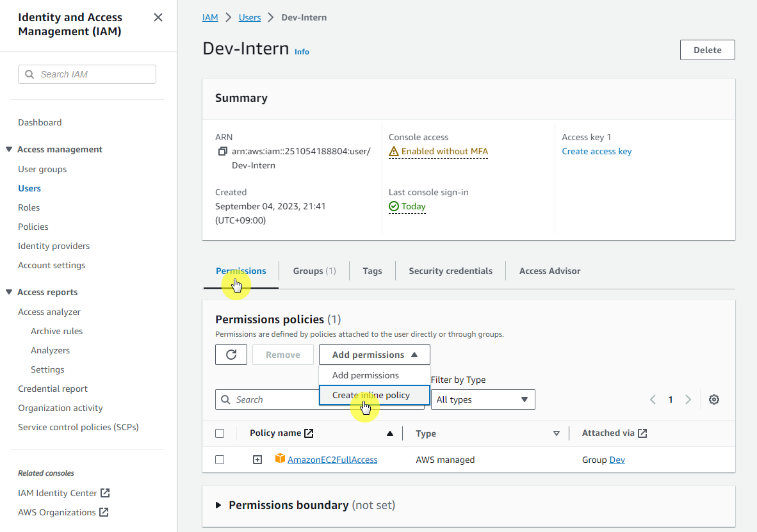Image resolution: width=757 pixels, height=532 pixels.
Task: Open the Info link beside Dev-Intern
Action: pos(302,52)
